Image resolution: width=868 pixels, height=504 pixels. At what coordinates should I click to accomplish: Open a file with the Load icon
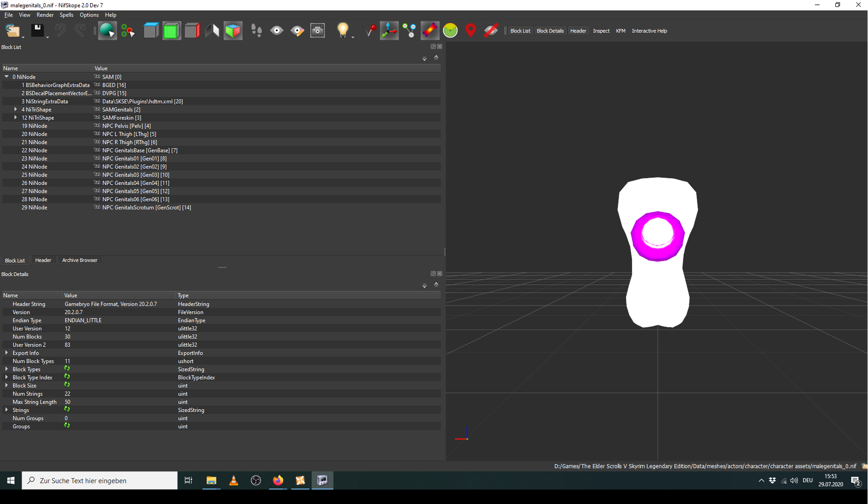[13, 31]
